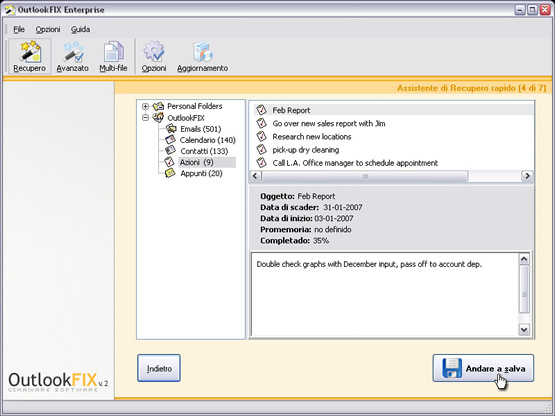555x416 pixels.
Task: Click the task list right scroll arrow
Action: pyautogui.click(x=527, y=176)
